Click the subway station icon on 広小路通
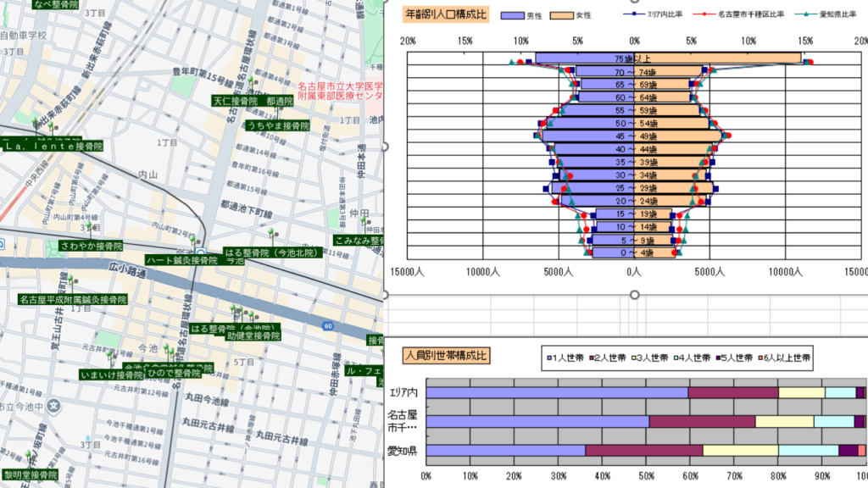 pyautogui.click(x=203, y=252)
